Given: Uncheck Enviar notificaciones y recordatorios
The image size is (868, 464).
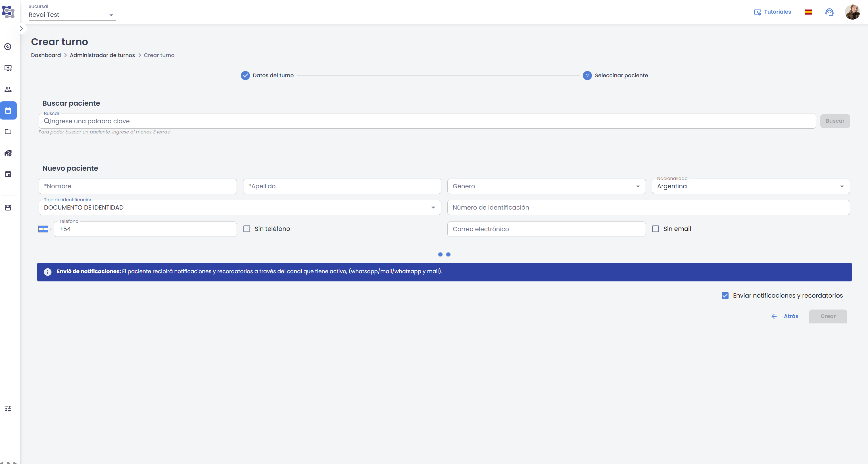Looking at the screenshot, I should point(725,296).
